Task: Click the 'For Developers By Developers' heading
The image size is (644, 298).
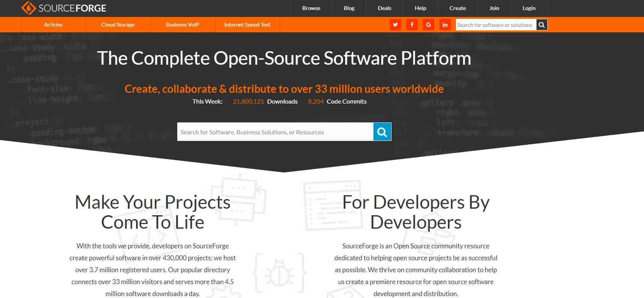Action: pyautogui.click(x=416, y=212)
